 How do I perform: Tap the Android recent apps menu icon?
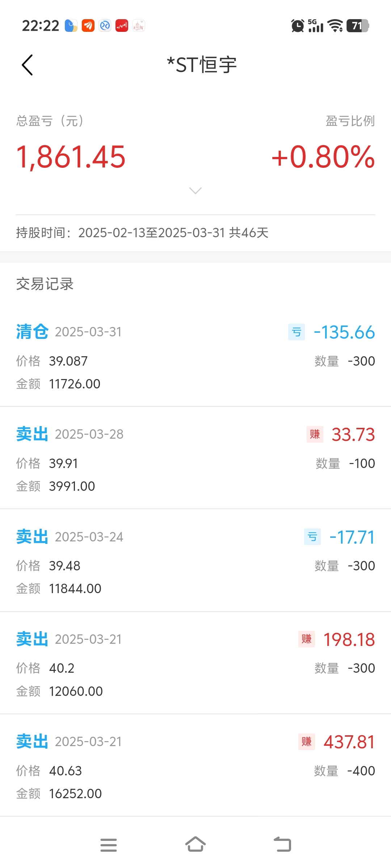pos(109,845)
